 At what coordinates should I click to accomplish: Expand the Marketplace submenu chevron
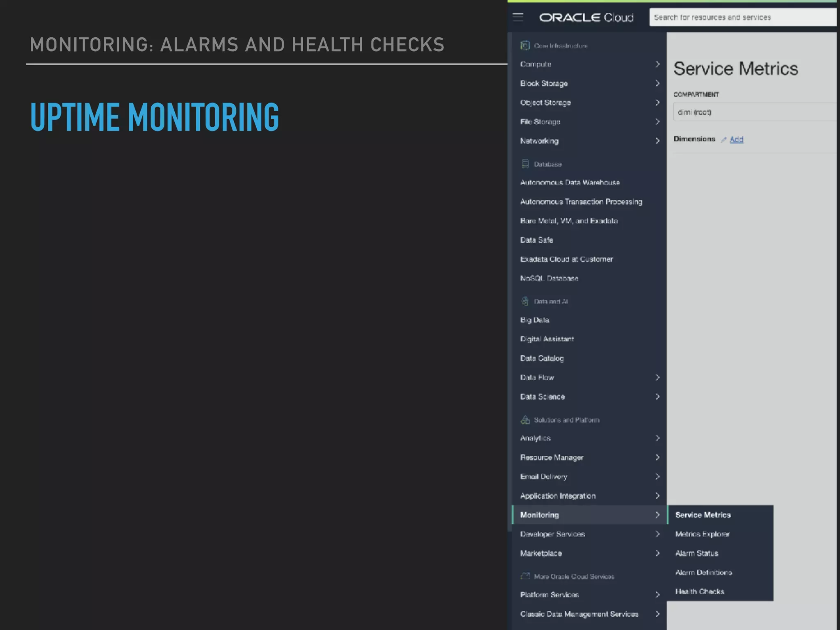657,553
